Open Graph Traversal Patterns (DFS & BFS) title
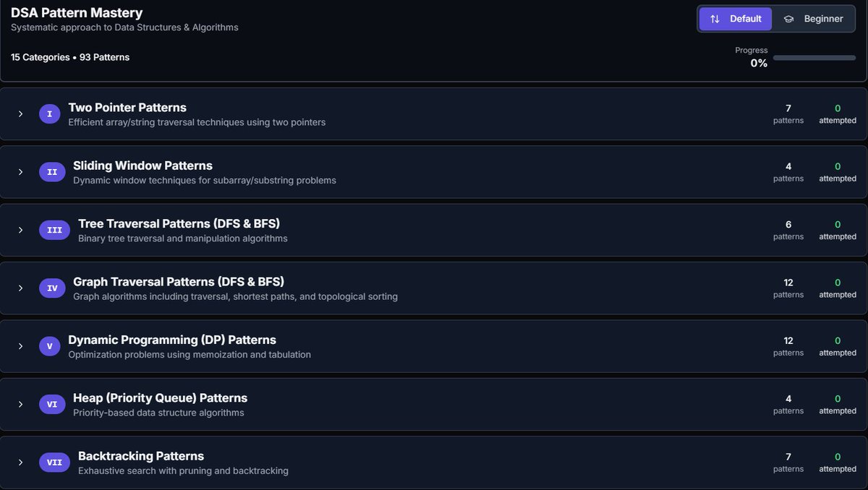This screenshot has width=868, height=490. tap(179, 281)
